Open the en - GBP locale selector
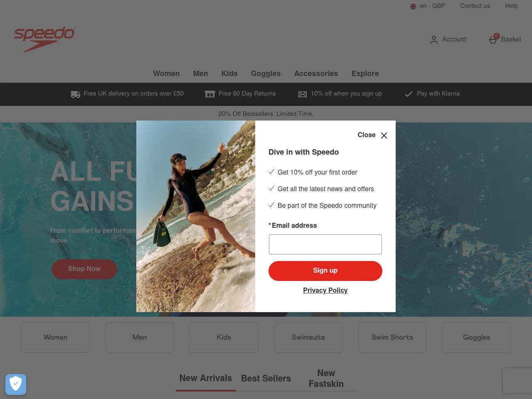Viewport: 532px width, 399px height. point(428,6)
